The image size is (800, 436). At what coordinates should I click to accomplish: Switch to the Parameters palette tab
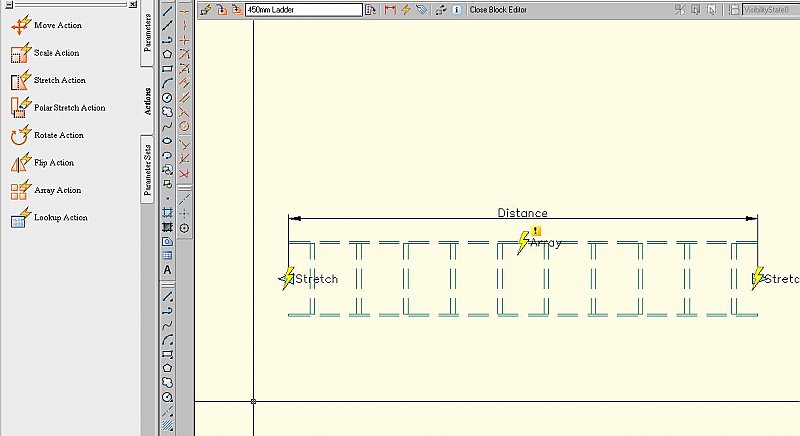click(147, 33)
